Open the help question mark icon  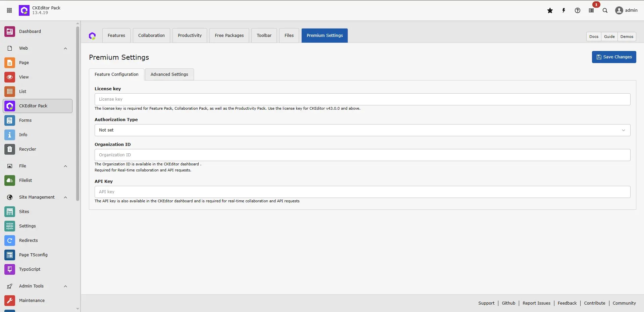point(578,10)
